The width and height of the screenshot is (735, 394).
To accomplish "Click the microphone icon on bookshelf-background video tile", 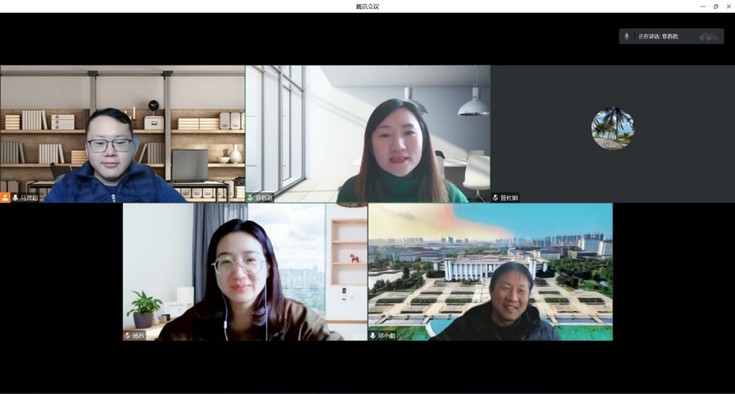I will click(15, 198).
